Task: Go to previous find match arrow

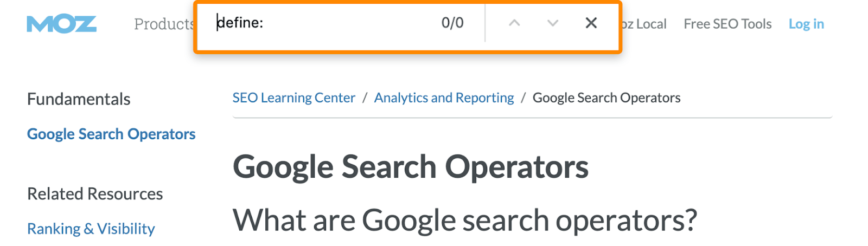Action: 514,23
